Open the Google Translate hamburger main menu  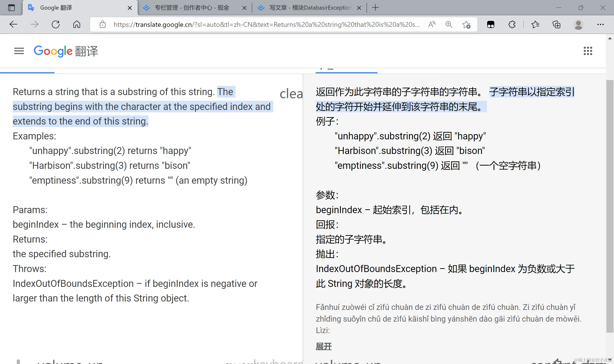click(19, 51)
